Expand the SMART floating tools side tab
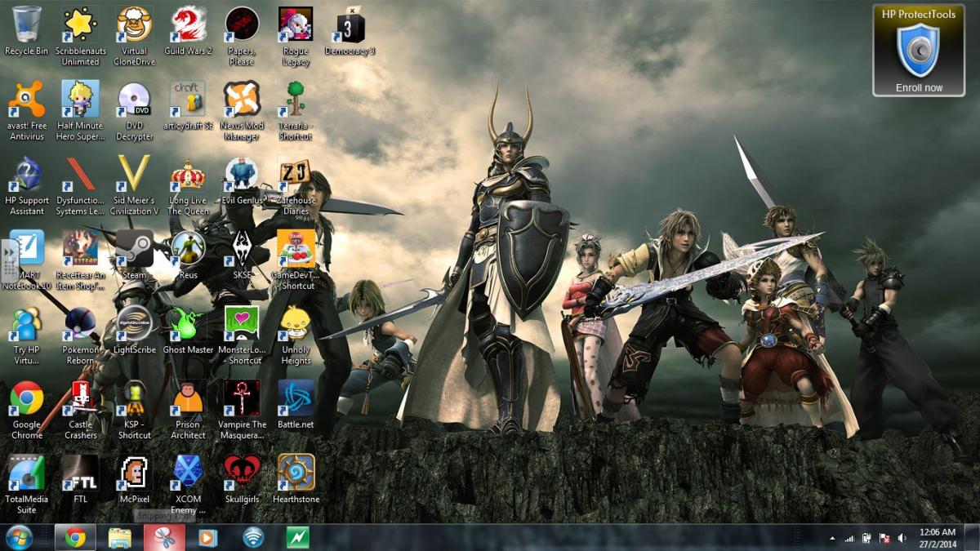This screenshot has width=980, height=551. pos(7,260)
